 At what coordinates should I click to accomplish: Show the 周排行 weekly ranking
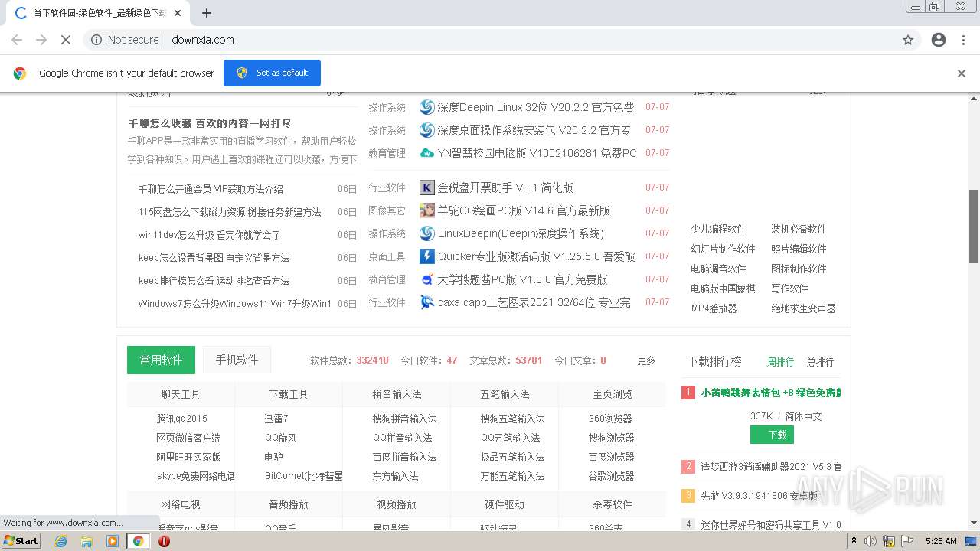pos(780,362)
